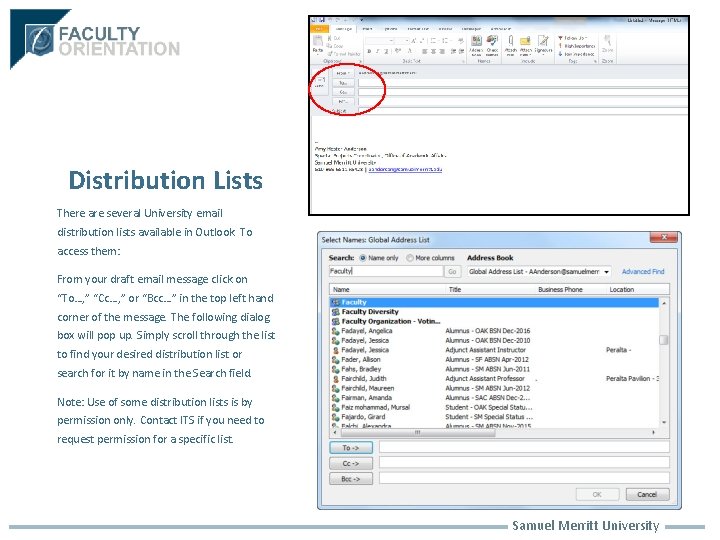
Task: Click the Cc -> button in dialog
Action: (x=351, y=463)
